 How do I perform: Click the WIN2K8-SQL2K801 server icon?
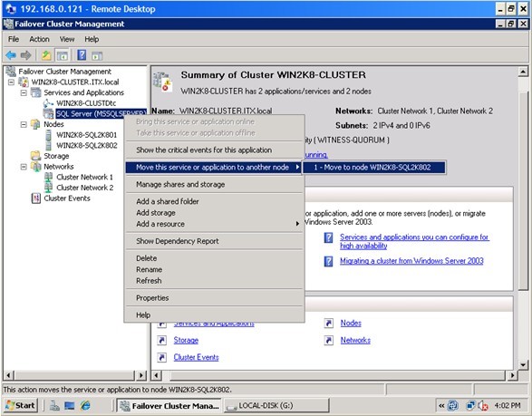(49, 135)
